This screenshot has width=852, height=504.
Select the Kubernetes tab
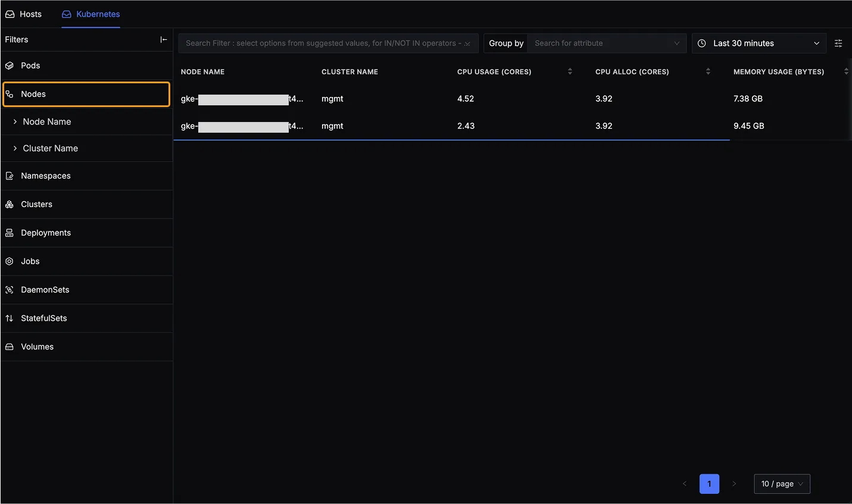90,14
